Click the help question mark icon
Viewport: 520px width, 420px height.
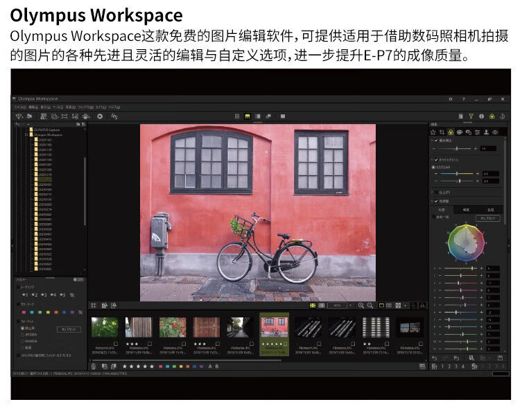(x=463, y=100)
